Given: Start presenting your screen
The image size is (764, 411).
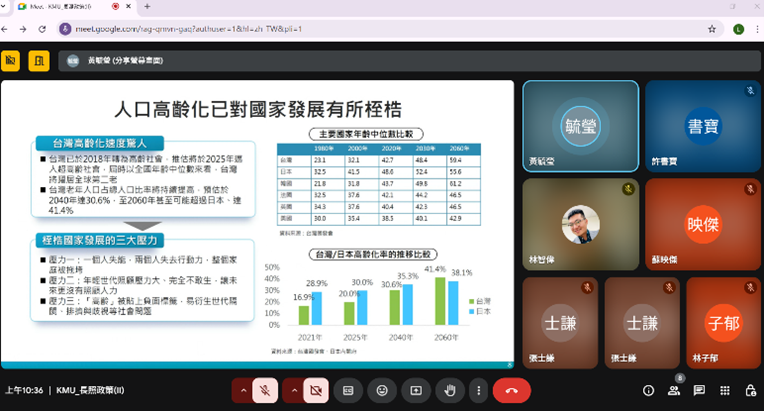Looking at the screenshot, I should pos(416,391).
